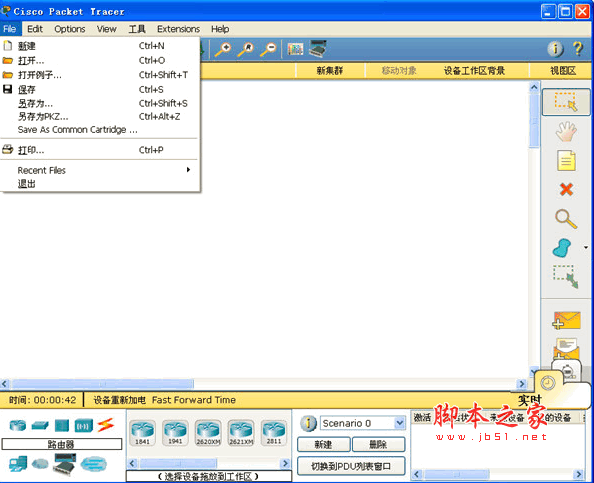594x483 pixels.
Task: Click the scenario 删除 button
Action: 378,444
